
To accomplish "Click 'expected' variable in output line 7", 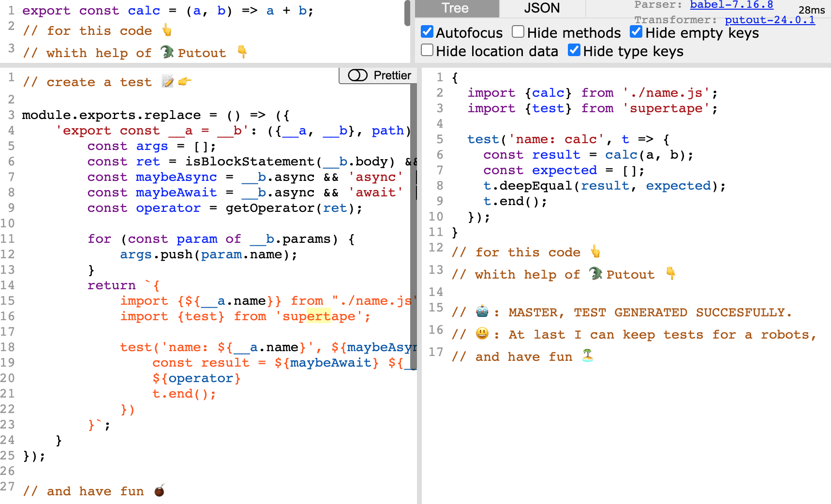I will (564, 170).
